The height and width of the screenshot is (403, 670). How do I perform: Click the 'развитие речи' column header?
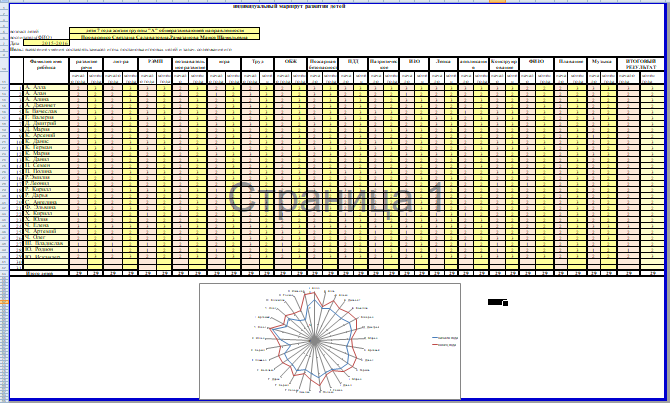tap(87, 63)
